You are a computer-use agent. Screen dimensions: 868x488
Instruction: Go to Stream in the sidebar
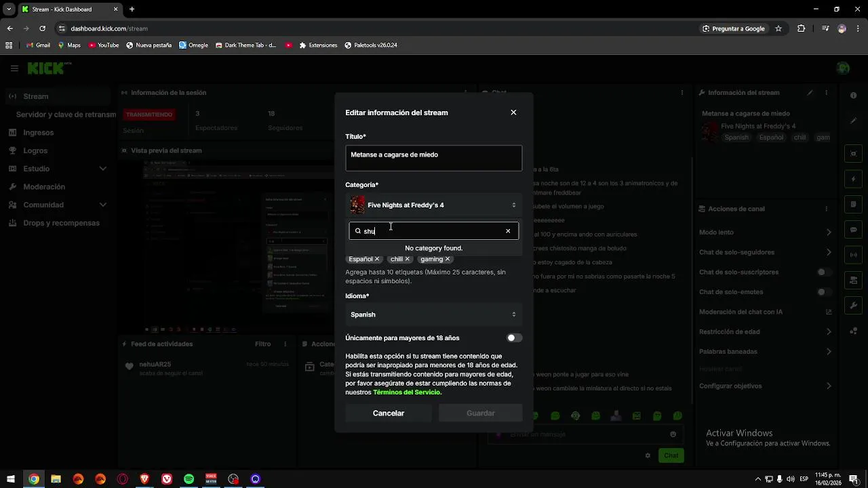pyautogui.click(x=59, y=96)
